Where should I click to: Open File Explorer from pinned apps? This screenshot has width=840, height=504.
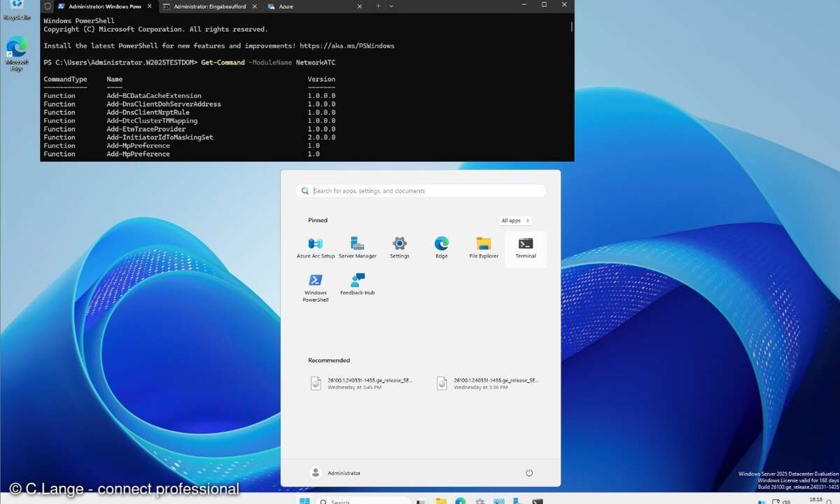click(484, 248)
